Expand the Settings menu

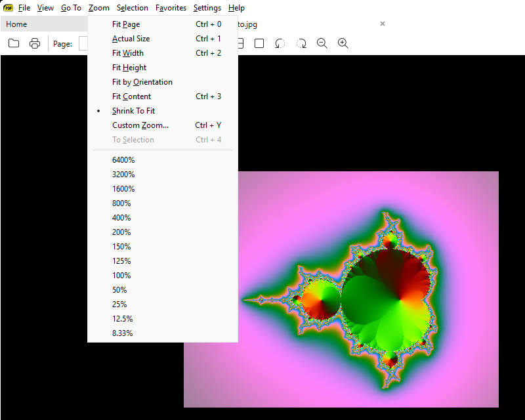point(207,8)
